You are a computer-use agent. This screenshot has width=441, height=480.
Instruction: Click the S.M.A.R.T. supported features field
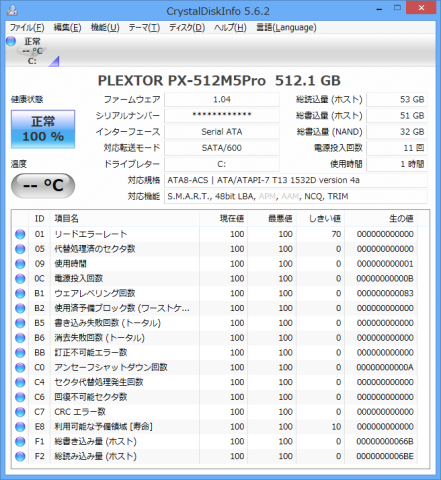coord(296,196)
